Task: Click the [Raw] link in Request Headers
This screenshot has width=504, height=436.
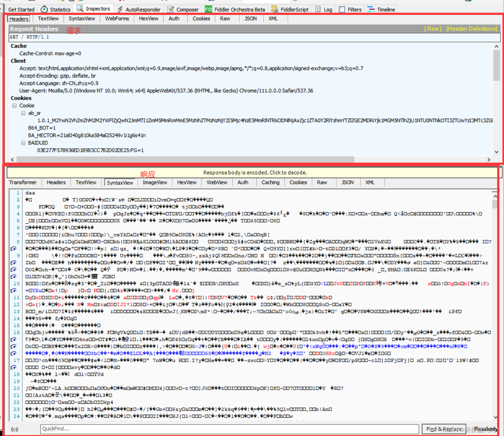Action: (433, 29)
